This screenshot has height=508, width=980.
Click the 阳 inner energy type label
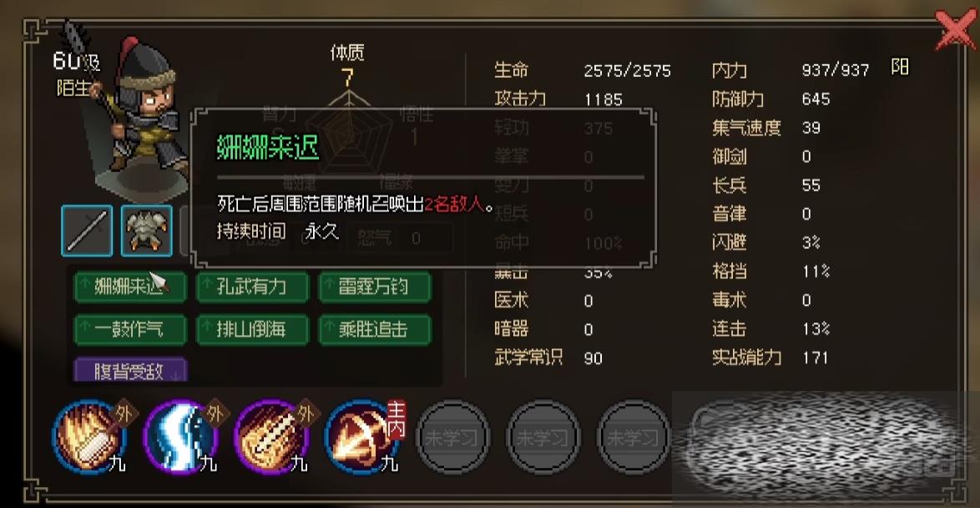click(899, 67)
